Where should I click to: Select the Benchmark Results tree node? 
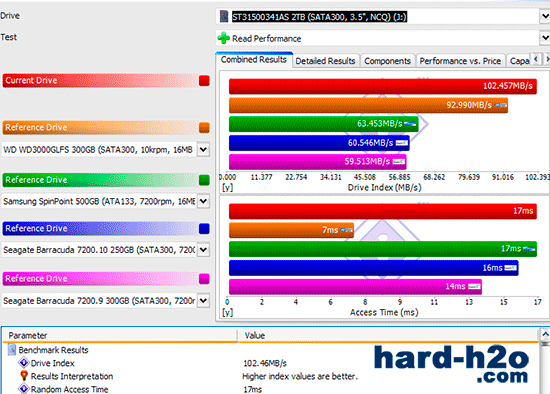coord(53,350)
